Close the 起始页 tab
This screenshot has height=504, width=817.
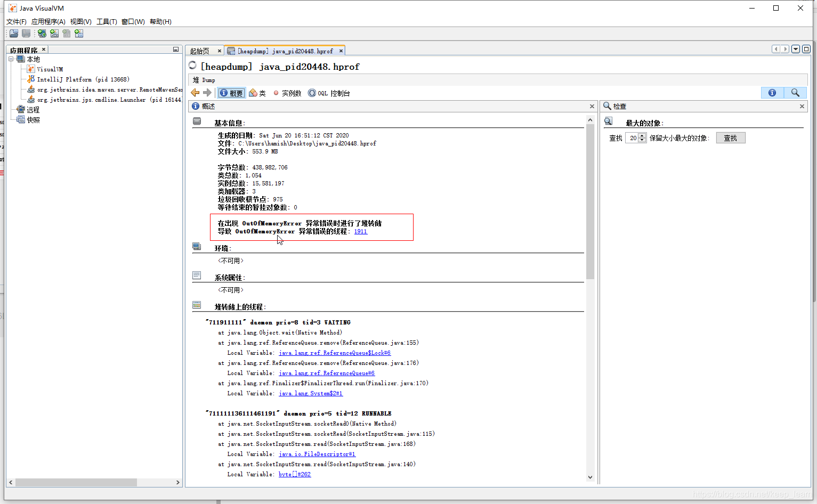[219, 51]
